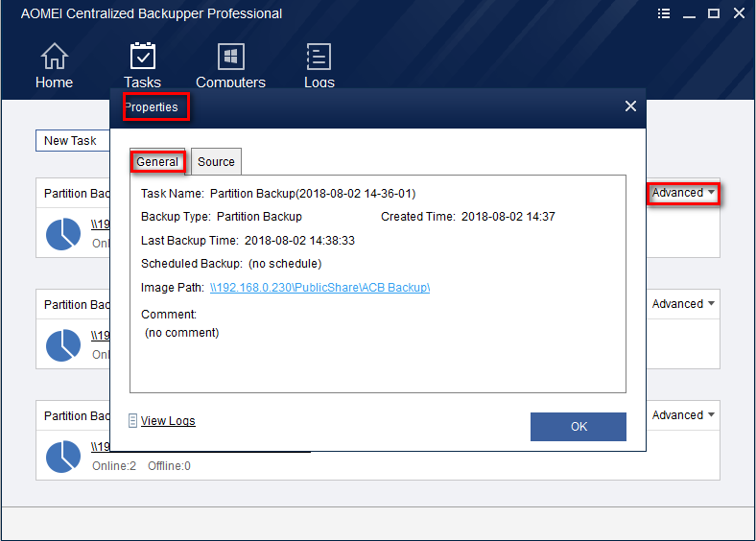756x541 pixels.
Task: Expand Advanced dropdown of third task
Action: pos(683,415)
